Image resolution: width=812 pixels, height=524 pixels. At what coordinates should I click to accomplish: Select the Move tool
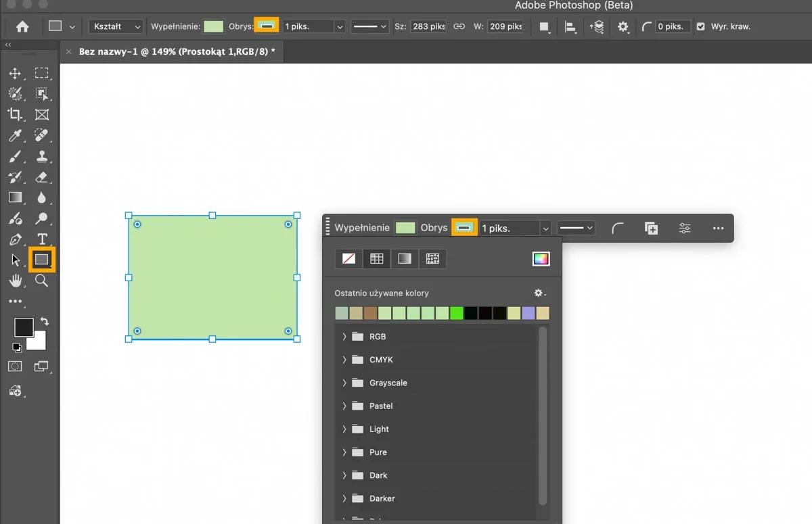point(15,74)
